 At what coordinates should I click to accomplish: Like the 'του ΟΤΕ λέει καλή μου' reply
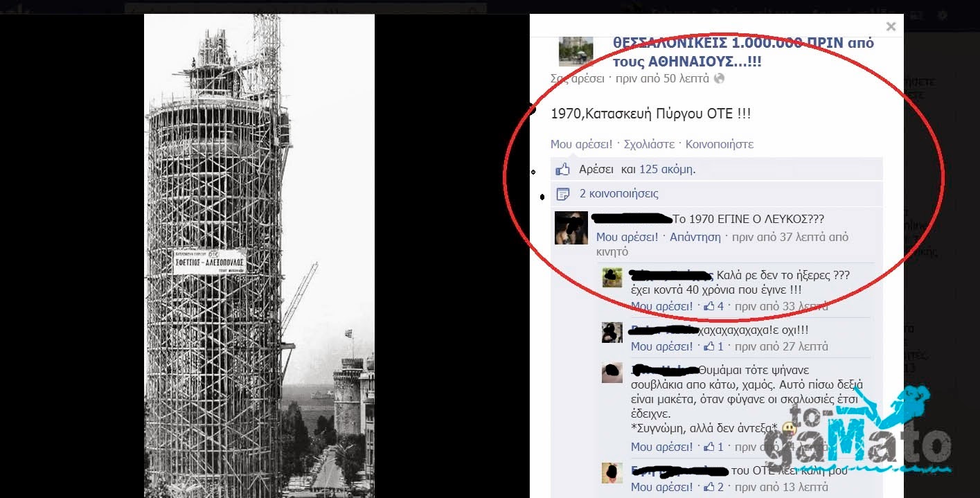coord(661,487)
